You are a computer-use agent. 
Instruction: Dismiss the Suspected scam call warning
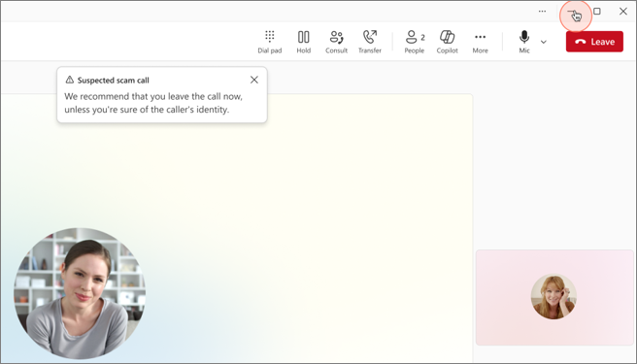(x=254, y=80)
